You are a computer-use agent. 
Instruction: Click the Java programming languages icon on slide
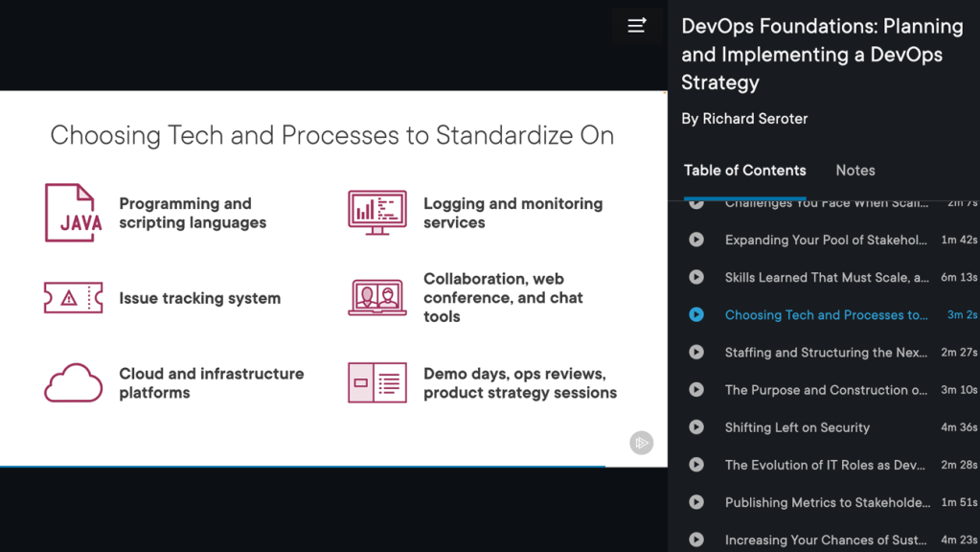pos(73,213)
